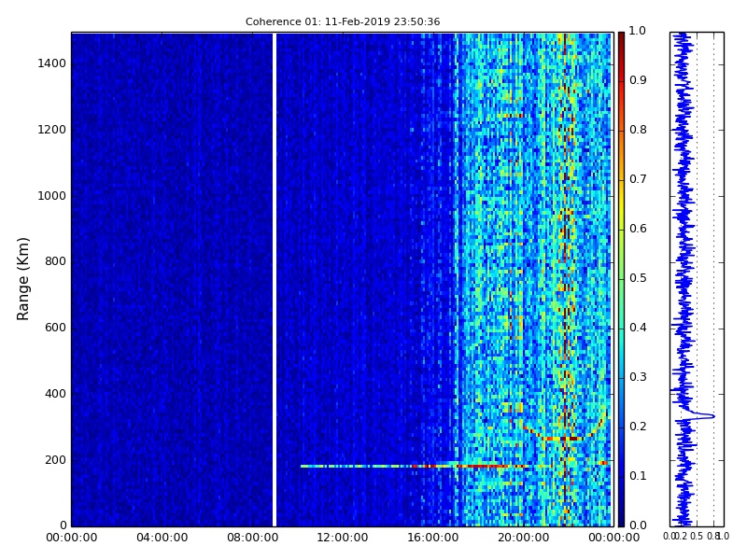This screenshot has width=747, height=560.
Task: Click the 600 range tick label
Action: 55,328
